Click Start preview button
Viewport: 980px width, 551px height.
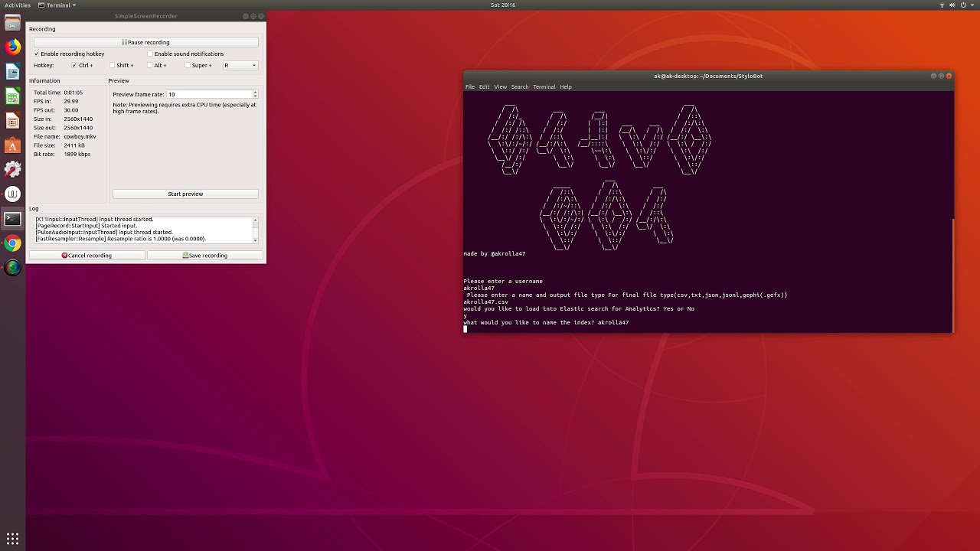pos(185,194)
